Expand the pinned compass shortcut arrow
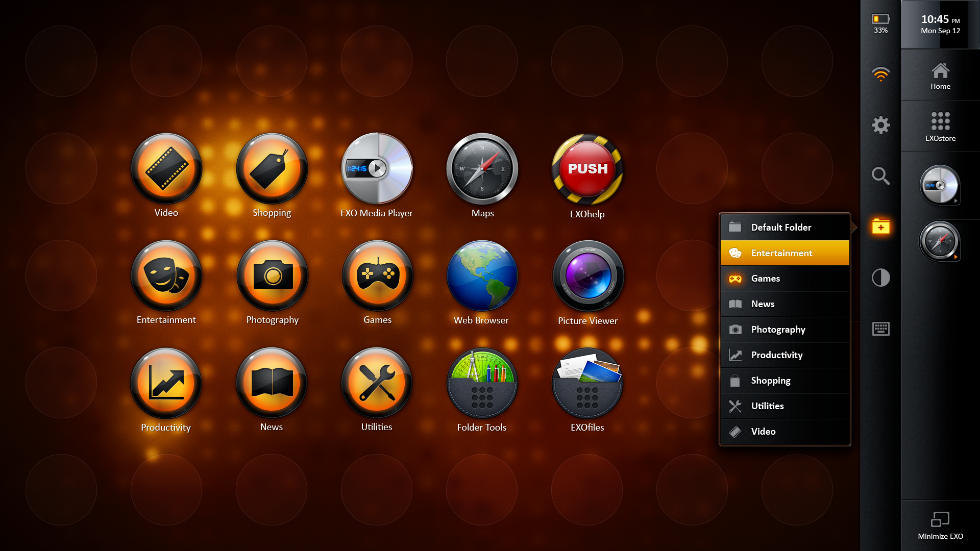The height and width of the screenshot is (551, 980). coord(956,257)
